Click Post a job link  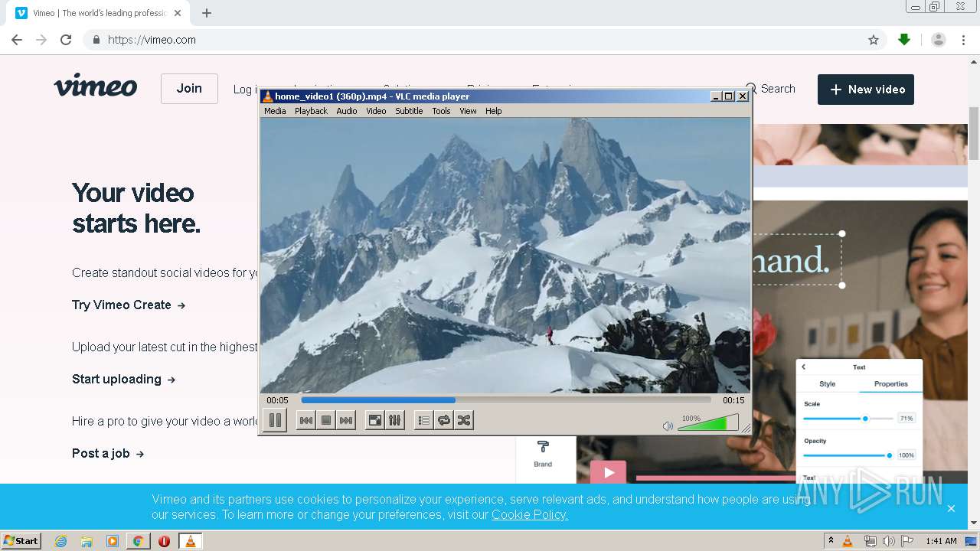tap(108, 453)
